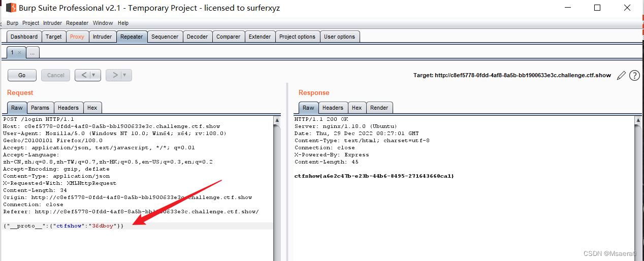The image size is (644, 261).
Task: Open the Burp menu
Action: pos(12,23)
